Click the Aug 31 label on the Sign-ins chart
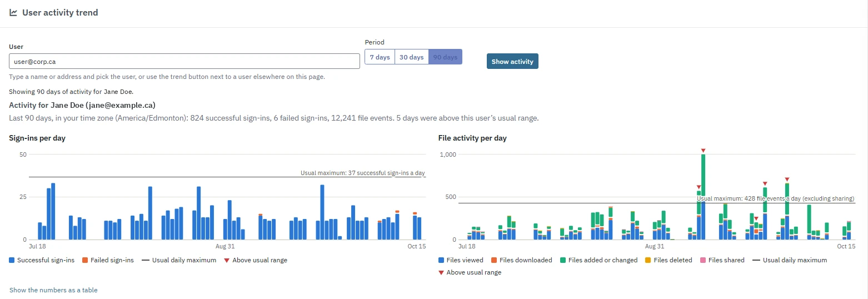 pyautogui.click(x=225, y=246)
